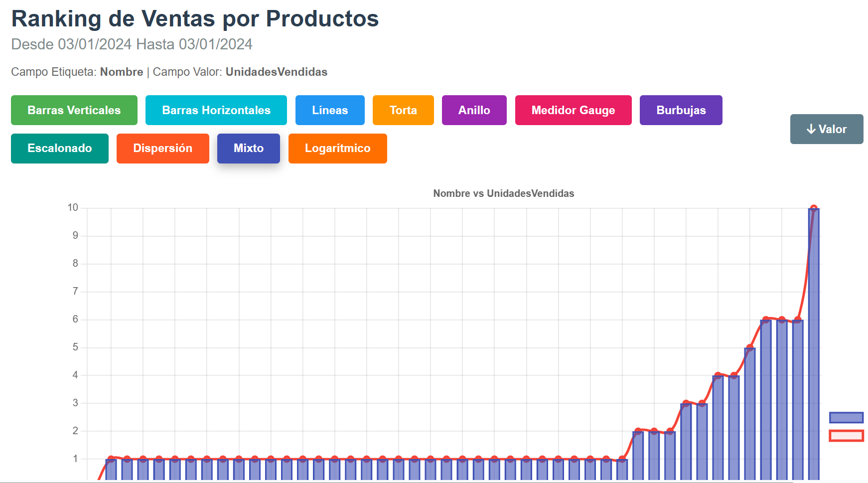Screen dimensions: 868x483
Task: Click the red point at value 5
Action: pos(749,347)
